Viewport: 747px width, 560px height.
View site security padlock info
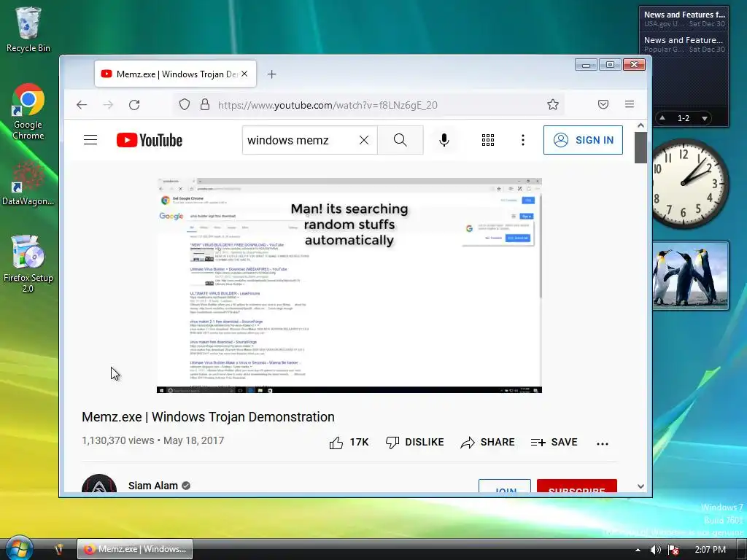coord(205,104)
